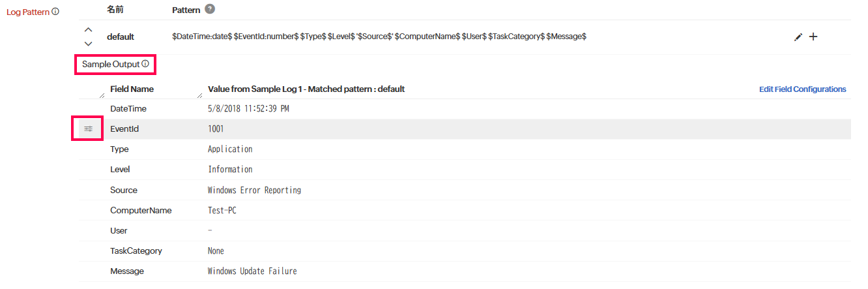The height and width of the screenshot is (289, 868).
Task: Move default pattern down with down arrow
Action: tap(89, 44)
